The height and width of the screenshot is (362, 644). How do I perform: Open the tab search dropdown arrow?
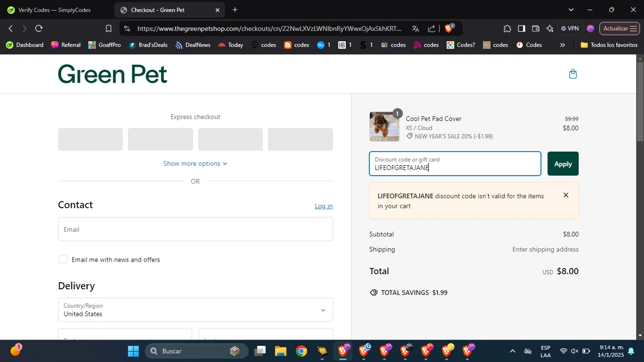tap(571, 10)
